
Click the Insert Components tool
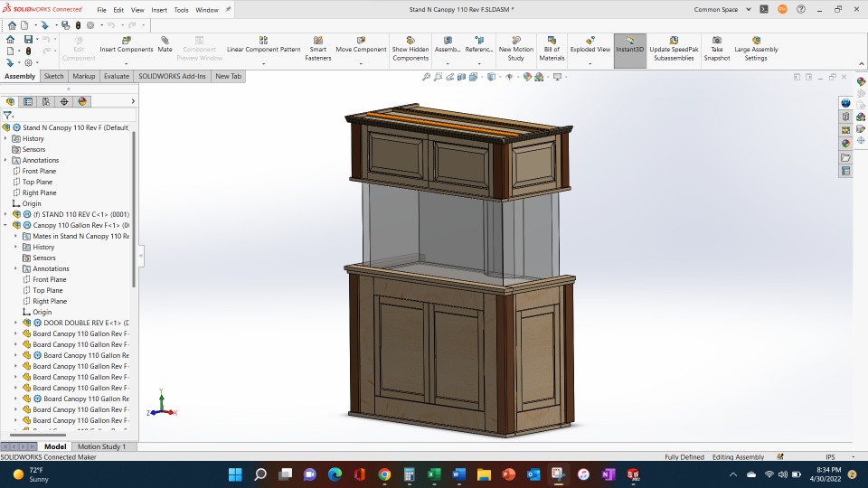[x=127, y=45]
